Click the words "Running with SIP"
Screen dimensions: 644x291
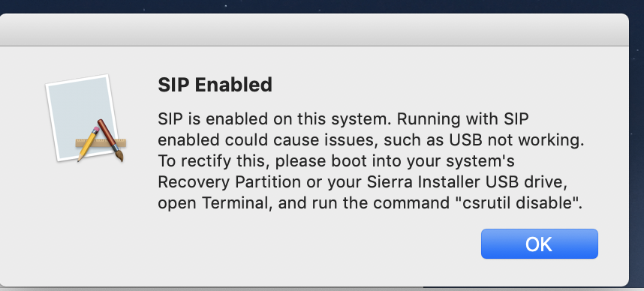(462, 119)
